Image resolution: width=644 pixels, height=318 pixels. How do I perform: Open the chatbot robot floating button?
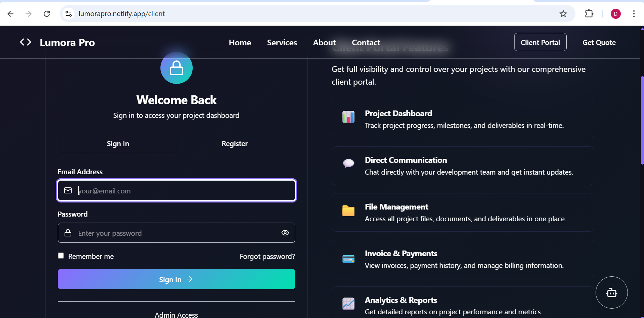pyautogui.click(x=612, y=292)
